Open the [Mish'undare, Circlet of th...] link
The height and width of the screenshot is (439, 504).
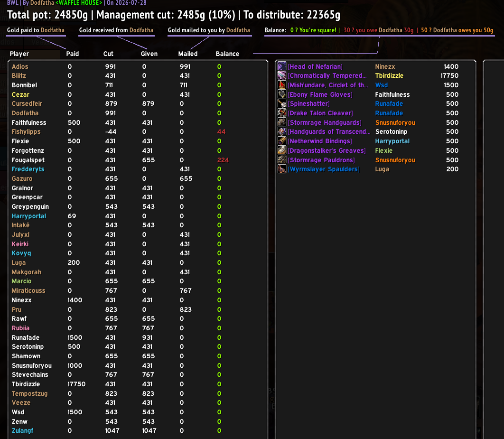click(x=328, y=85)
